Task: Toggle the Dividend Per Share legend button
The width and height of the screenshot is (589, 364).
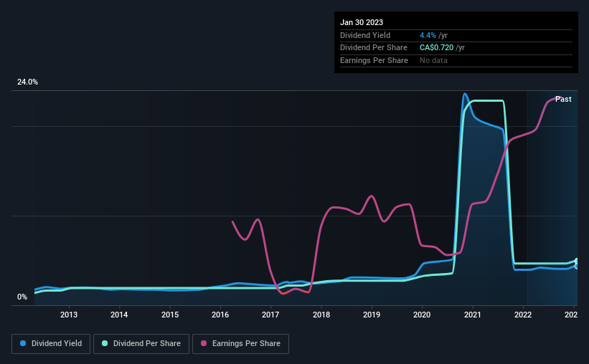Action: tap(141, 344)
